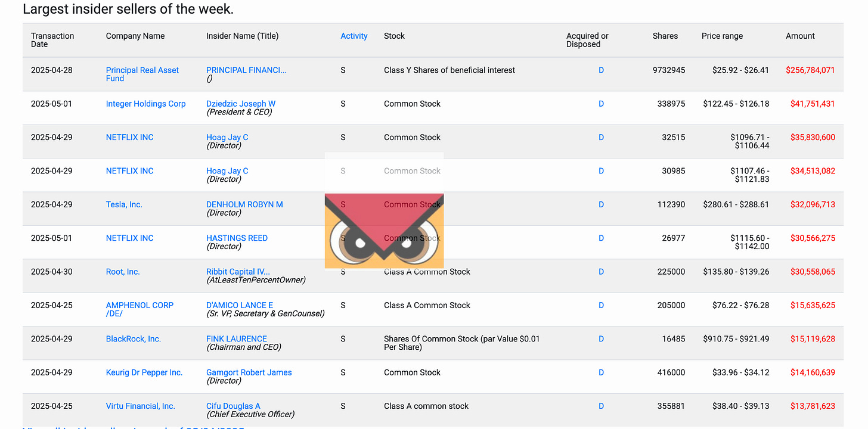868x429 pixels.
Task: Select the $41,751,431 amount
Action: pyautogui.click(x=813, y=104)
